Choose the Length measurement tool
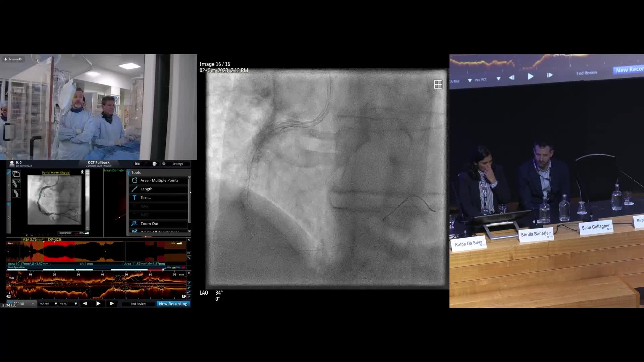This screenshot has height=362, width=644. (x=146, y=189)
